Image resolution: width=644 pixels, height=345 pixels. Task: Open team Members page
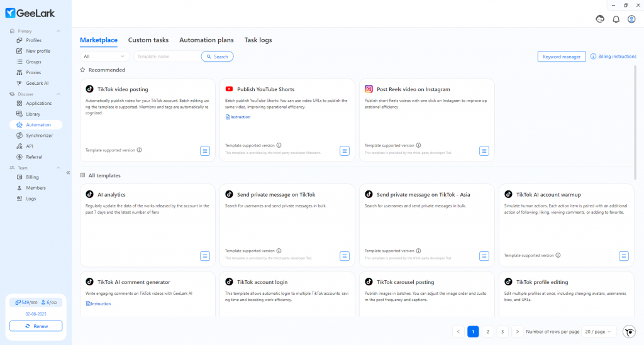36,188
